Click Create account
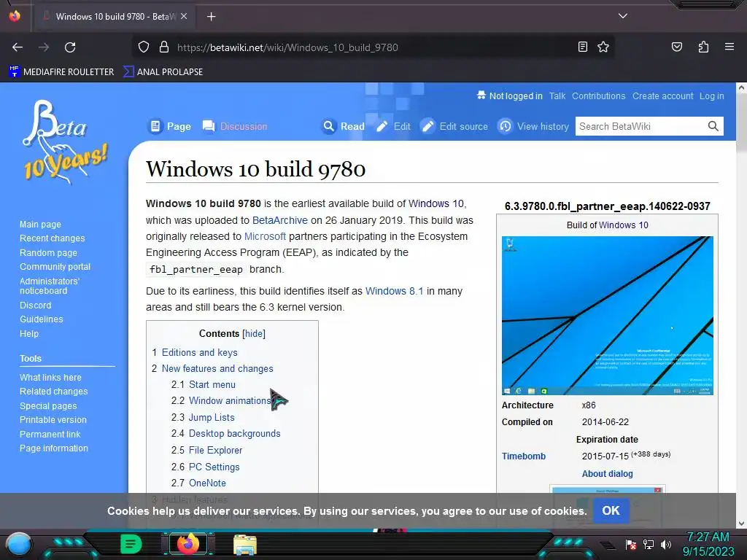 point(662,96)
